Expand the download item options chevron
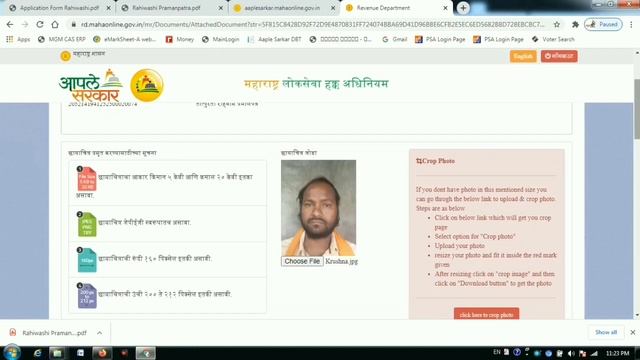Image resolution: width=640 pixels, height=360 pixels. (x=100, y=333)
